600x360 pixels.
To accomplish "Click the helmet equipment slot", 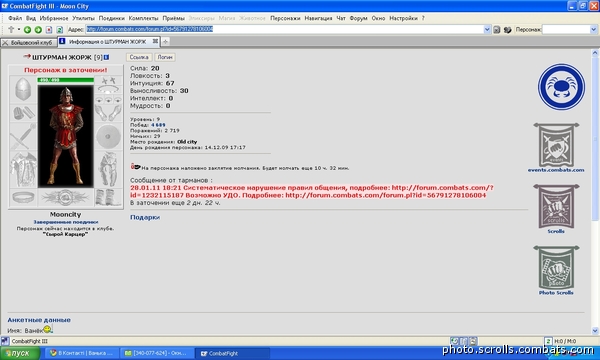I will 23,89.
